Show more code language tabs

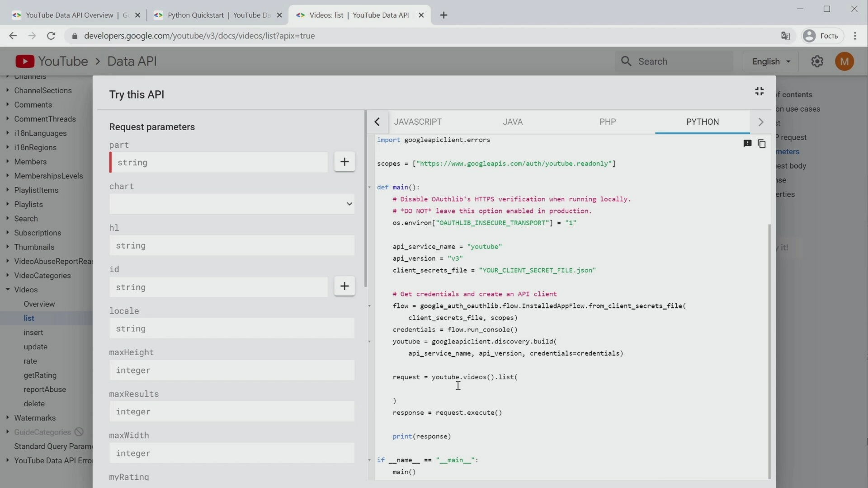(x=761, y=122)
